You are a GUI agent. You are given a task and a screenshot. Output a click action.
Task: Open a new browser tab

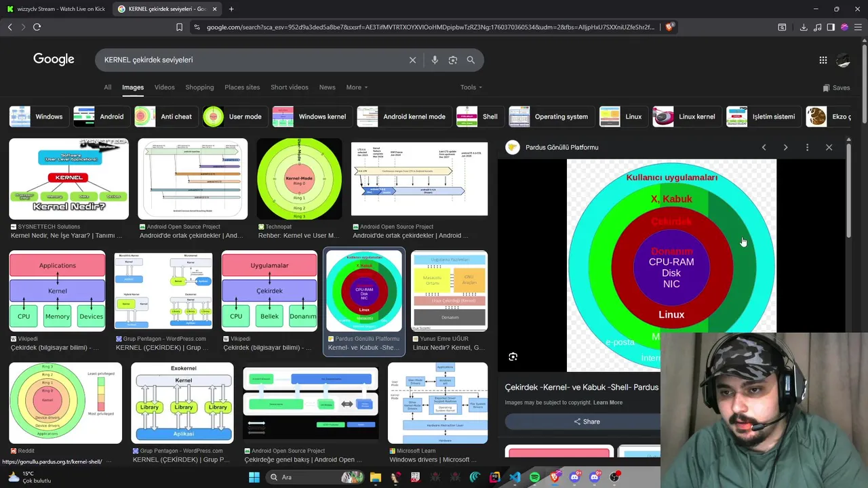[231, 9]
